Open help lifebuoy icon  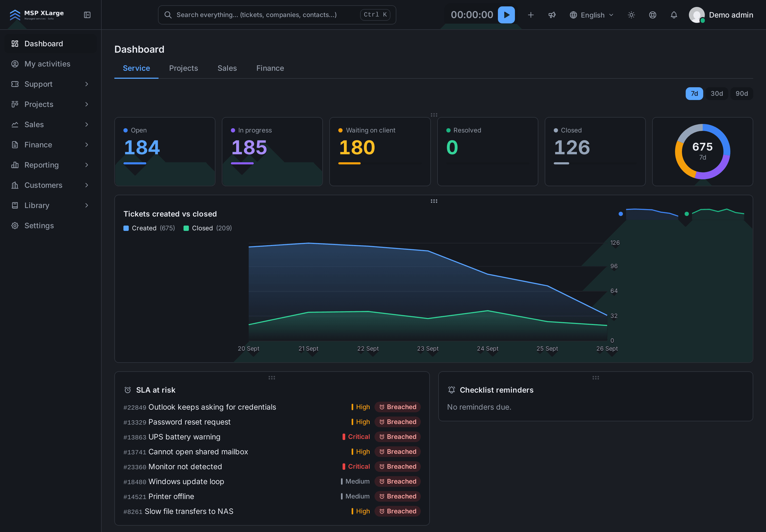pyautogui.click(x=652, y=15)
